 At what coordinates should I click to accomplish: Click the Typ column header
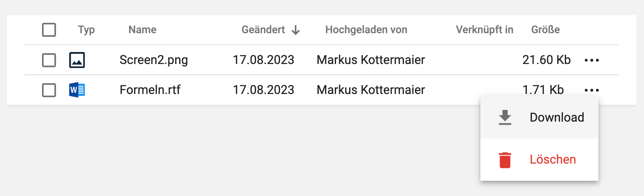point(86,30)
